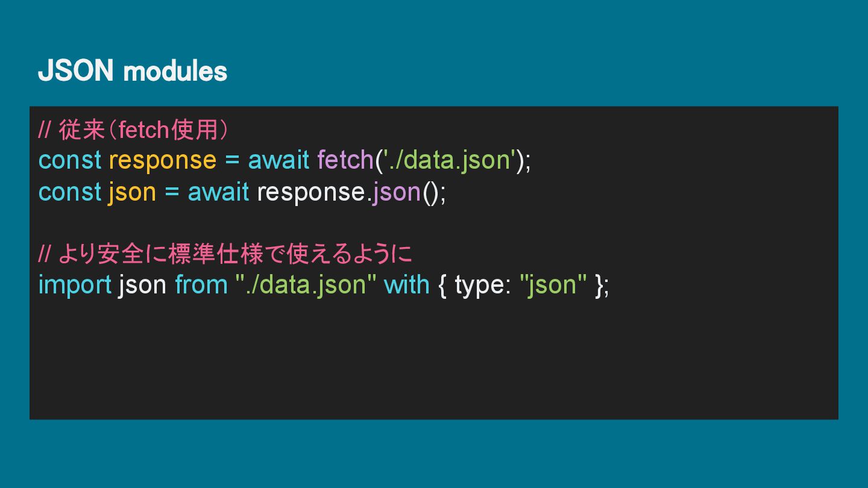
Task: Click the white "json" identifier after import
Action: (x=142, y=285)
